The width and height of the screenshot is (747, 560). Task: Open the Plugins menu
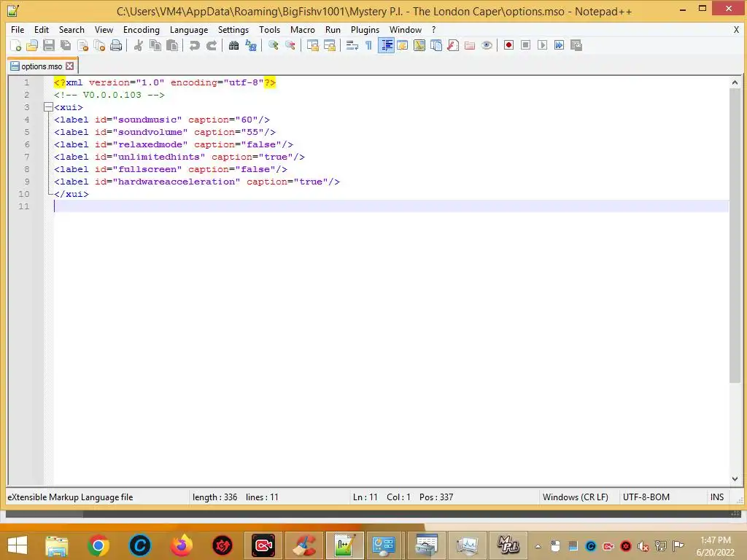[365, 29]
